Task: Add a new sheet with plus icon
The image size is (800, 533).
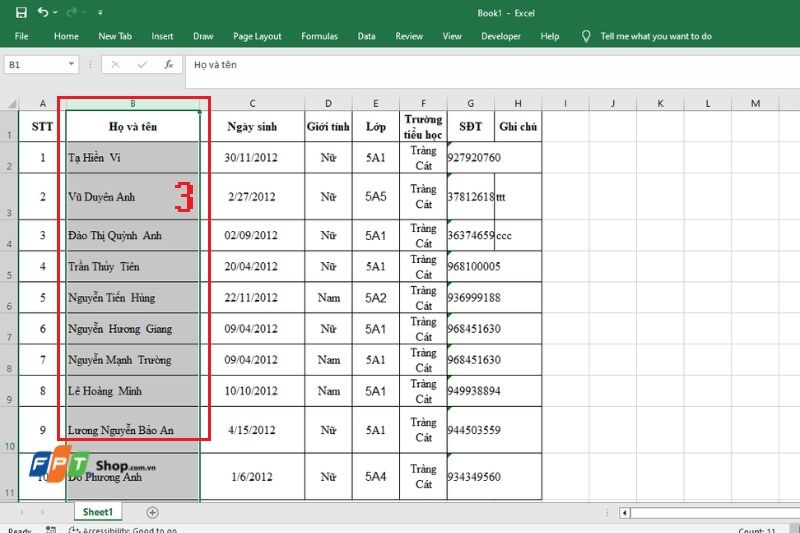Action: [x=152, y=512]
